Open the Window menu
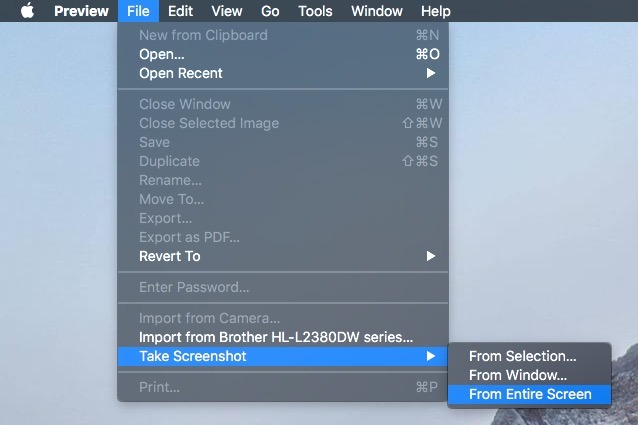The image size is (638, 425). coord(377,11)
